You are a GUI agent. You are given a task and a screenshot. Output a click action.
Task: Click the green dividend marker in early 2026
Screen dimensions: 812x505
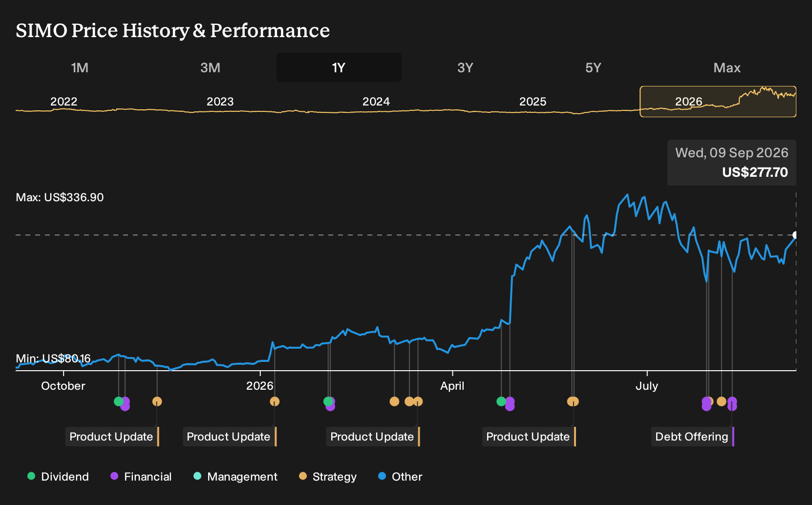(x=328, y=401)
